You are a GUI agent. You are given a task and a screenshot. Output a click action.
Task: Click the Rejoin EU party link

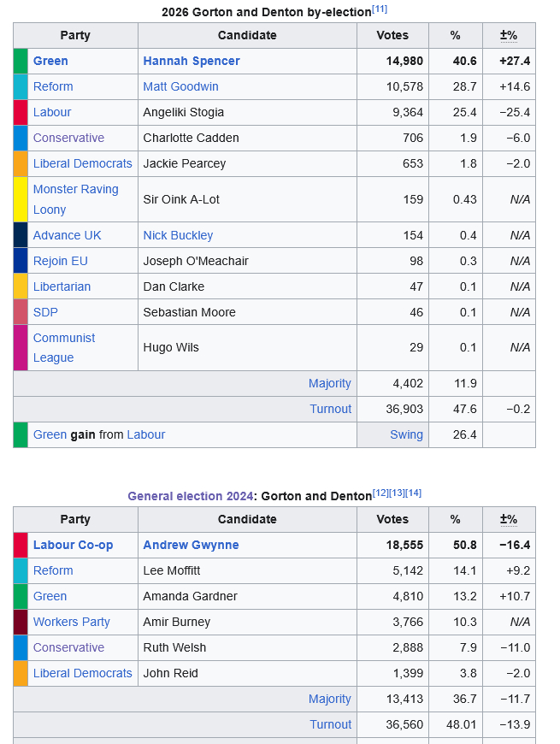[60, 261]
